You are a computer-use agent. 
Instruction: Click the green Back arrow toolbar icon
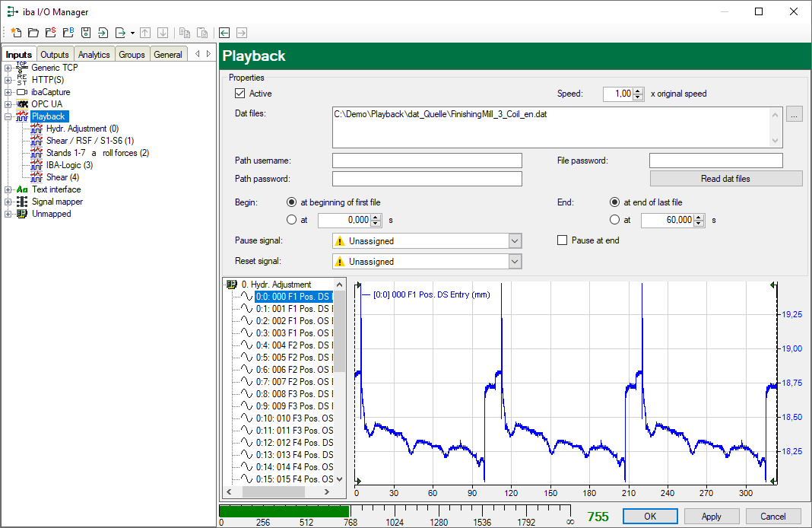coord(224,33)
